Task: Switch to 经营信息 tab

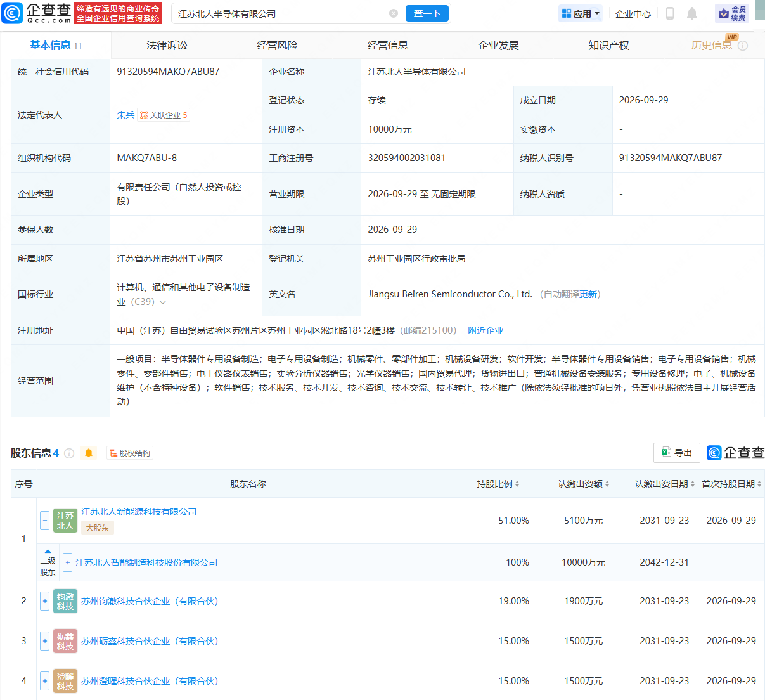Action: (x=388, y=46)
